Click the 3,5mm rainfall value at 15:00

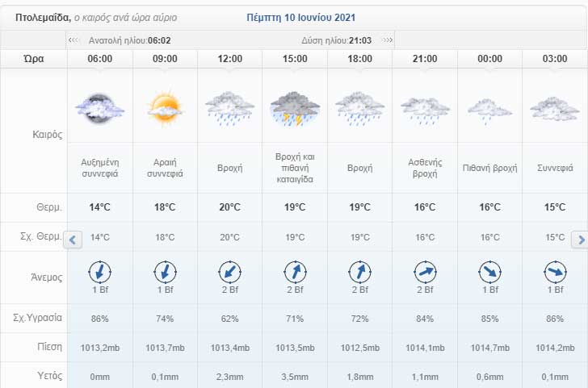pyautogui.click(x=295, y=377)
